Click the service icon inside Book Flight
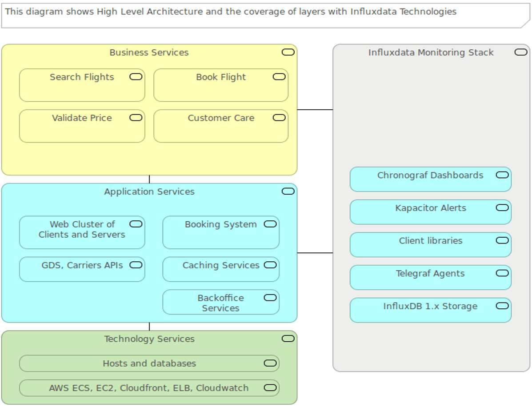 tap(278, 76)
